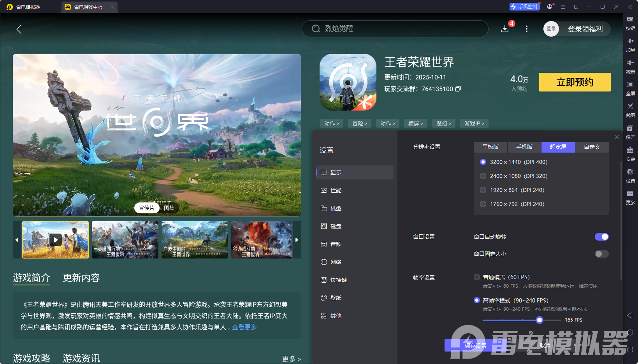Open keyboard mapping (按键) in right sidebar
The image size is (638, 364).
point(631,23)
